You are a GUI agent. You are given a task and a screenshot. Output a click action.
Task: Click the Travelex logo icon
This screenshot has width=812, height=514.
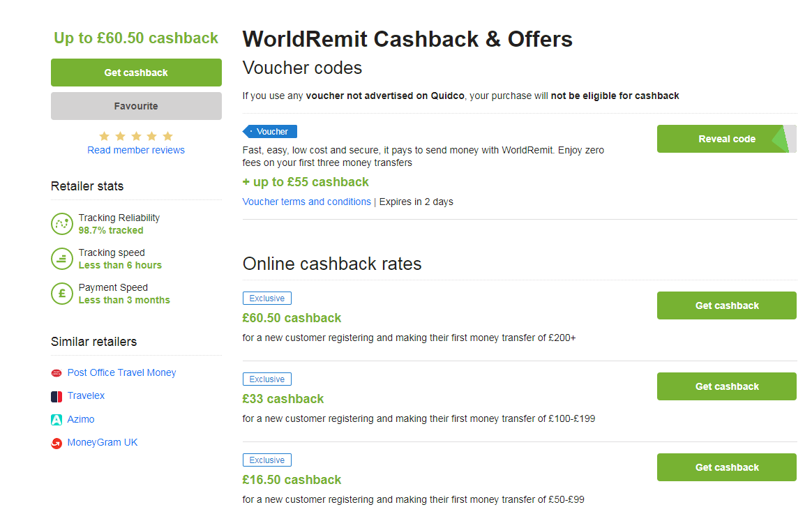(57, 397)
